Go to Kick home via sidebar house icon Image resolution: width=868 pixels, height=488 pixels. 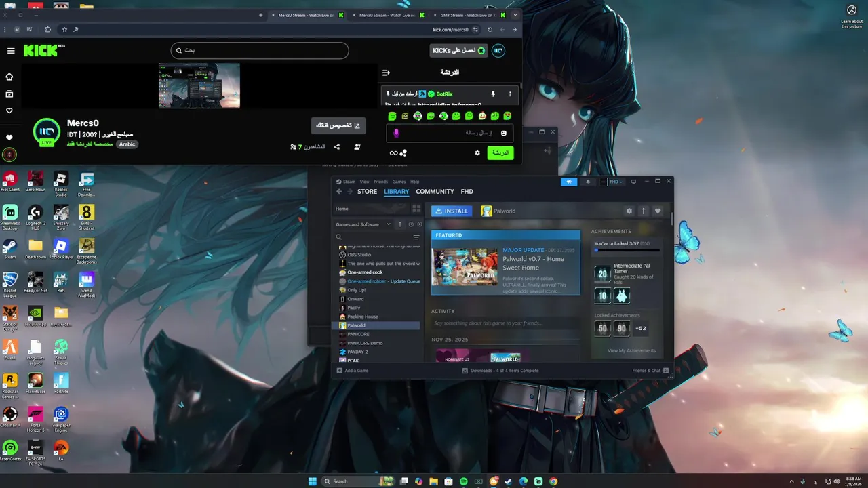tap(9, 77)
